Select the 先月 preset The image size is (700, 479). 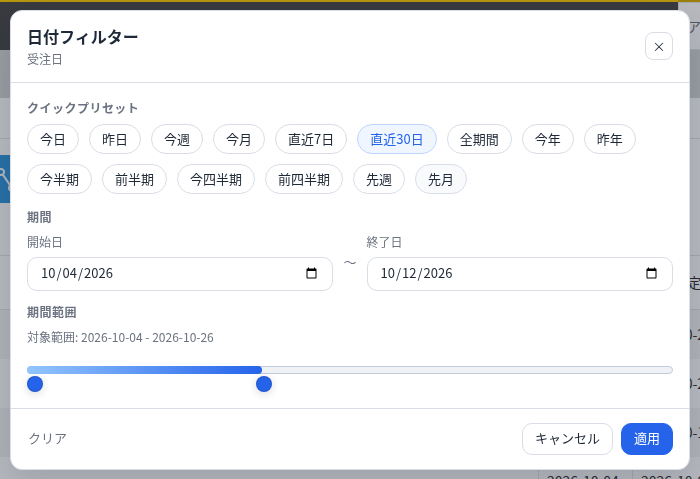(x=441, y=179)
